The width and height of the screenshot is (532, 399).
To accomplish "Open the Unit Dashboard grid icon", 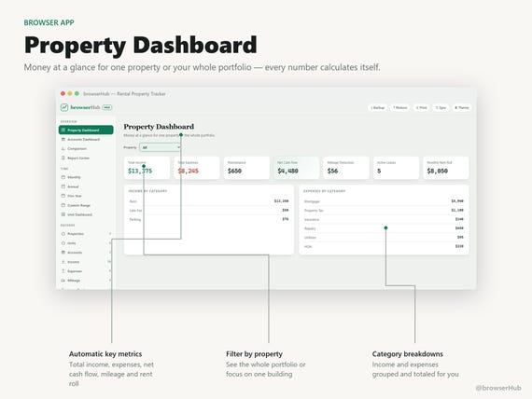I will [63, 214].
